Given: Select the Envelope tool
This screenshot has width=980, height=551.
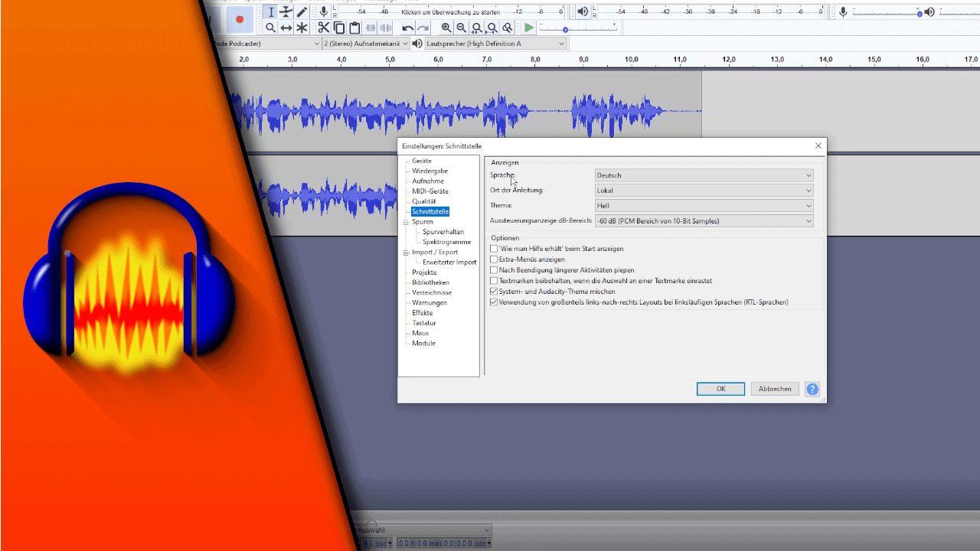Looking at the screenshot, I should click(286, 11).
